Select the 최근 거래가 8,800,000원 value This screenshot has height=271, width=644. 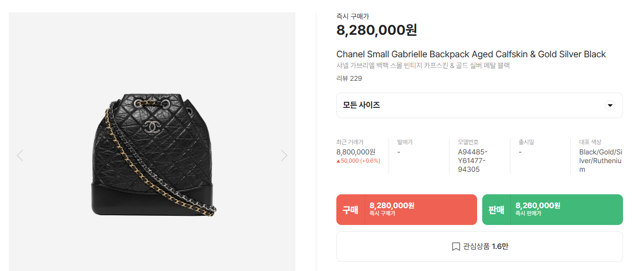(356, 152)
